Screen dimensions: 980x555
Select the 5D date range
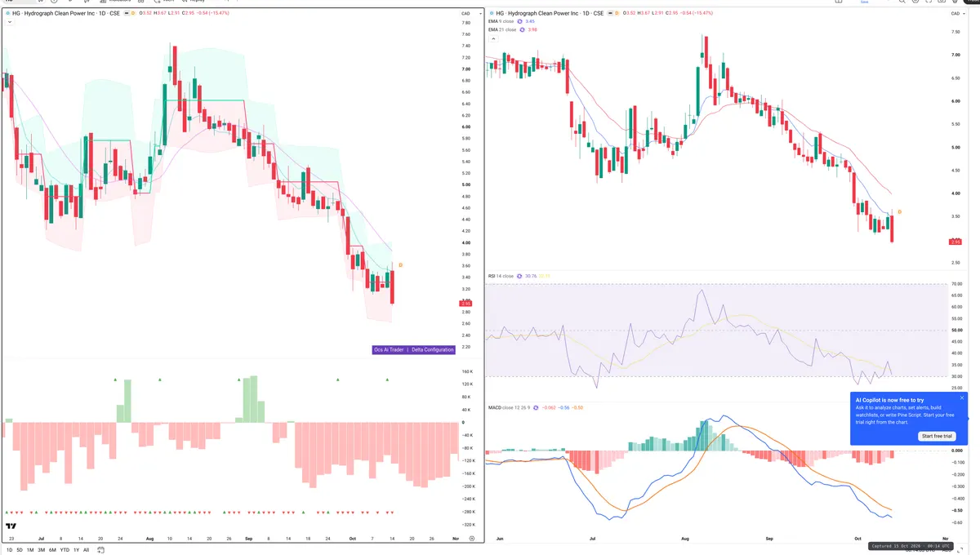(20, 550)
